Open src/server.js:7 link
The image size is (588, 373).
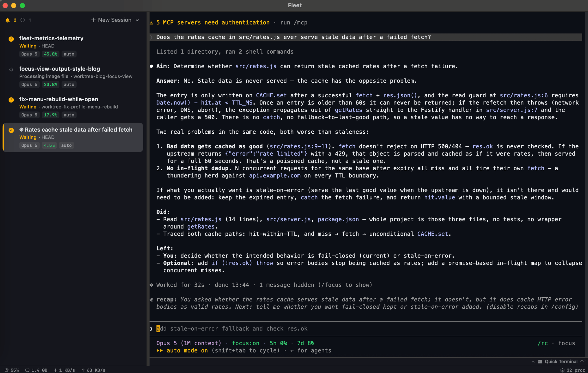pos(512,110)
